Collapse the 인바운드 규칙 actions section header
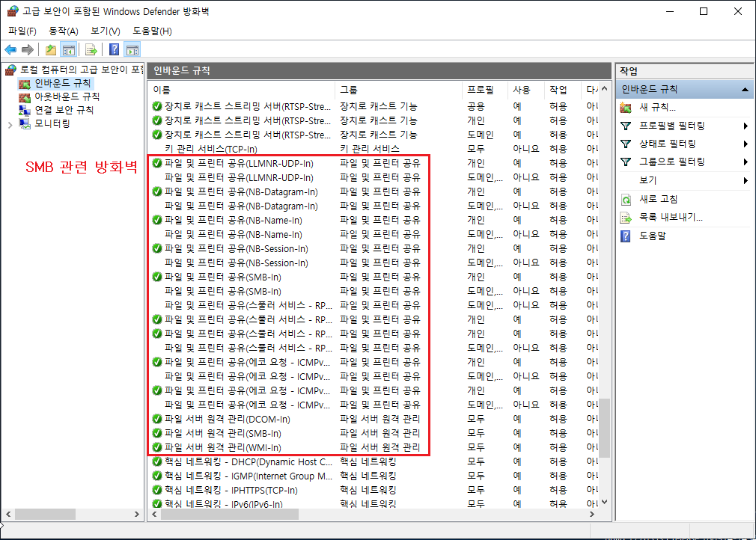 (685, 89)
